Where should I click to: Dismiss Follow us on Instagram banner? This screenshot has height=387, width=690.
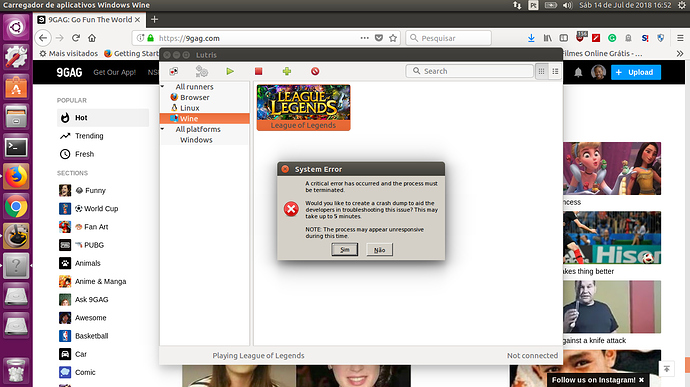(641, 380)
